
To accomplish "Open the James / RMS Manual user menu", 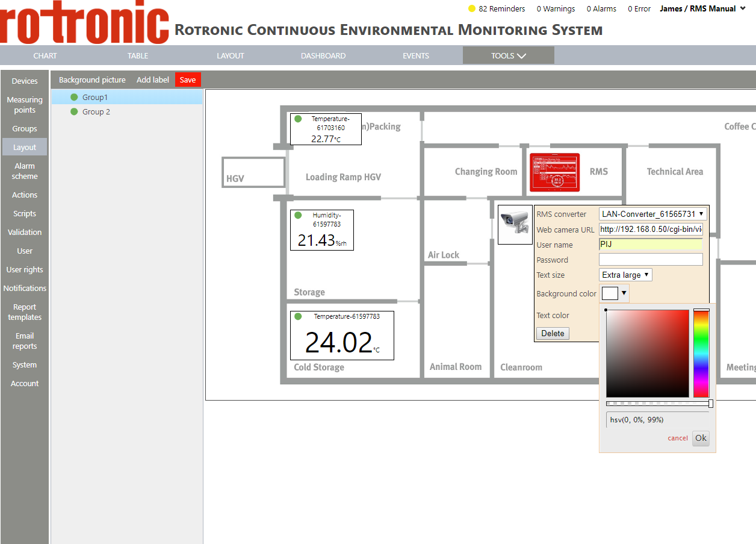I will coord(702,8).
